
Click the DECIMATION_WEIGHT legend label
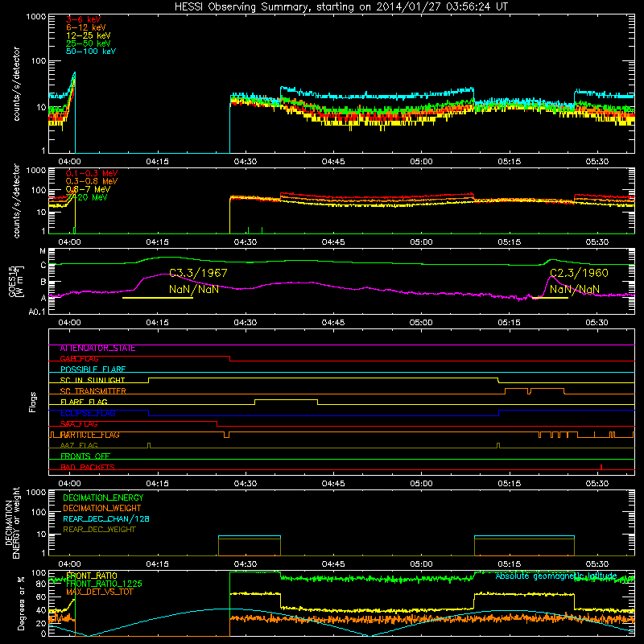click(x=102, y=509)
